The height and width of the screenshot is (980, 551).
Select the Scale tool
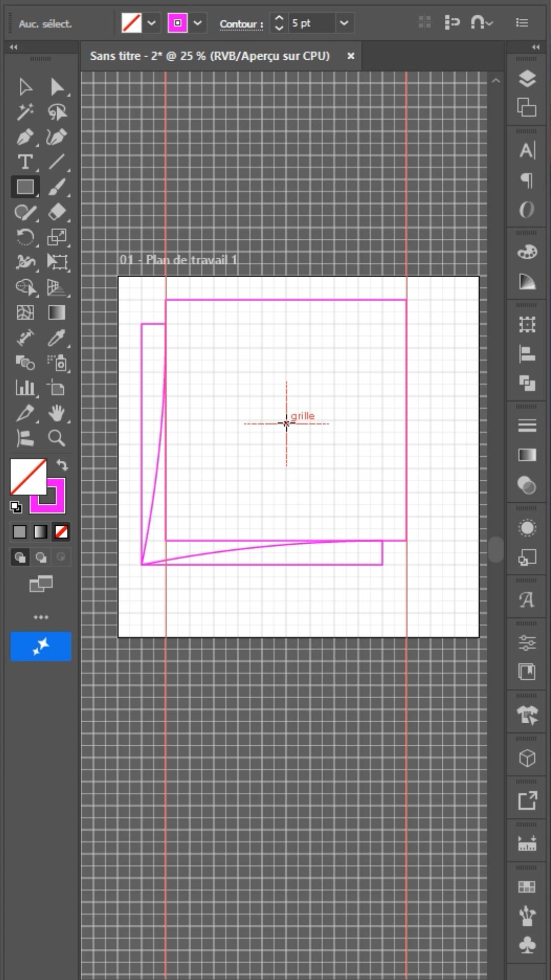(x=57, y=237)
